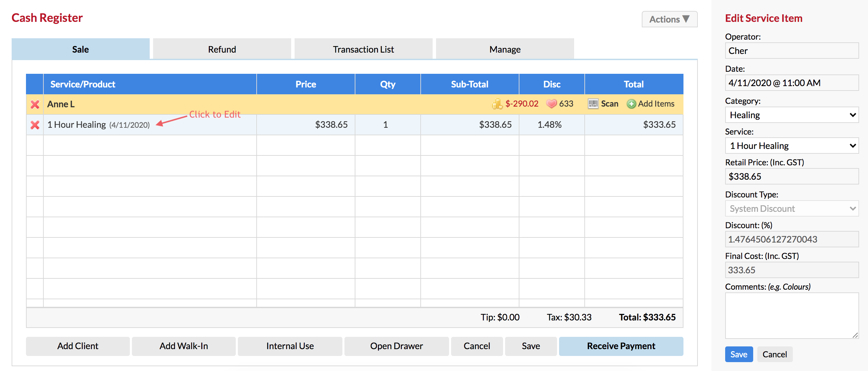This screenshot has height=371, width=868.
Task: Click the Operator field containing Cher
Action: point(792,51)
